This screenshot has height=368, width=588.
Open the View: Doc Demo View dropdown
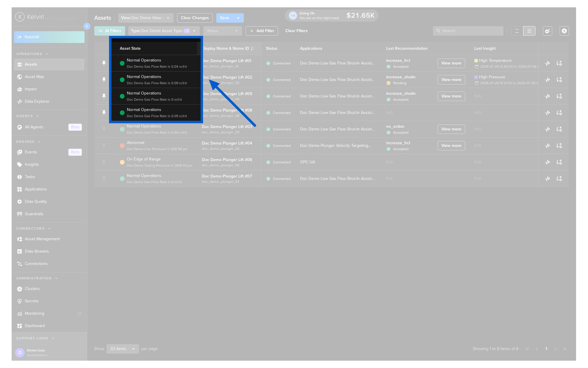pyautogui.click(x=146, y=18)
